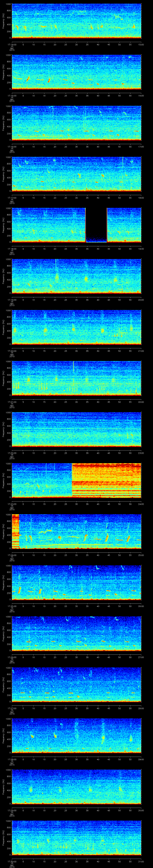Viewport: 153px width, 868px height.
Task: Click the spectrogram panel starting at 17:20:00
Action: click(76, 327)
